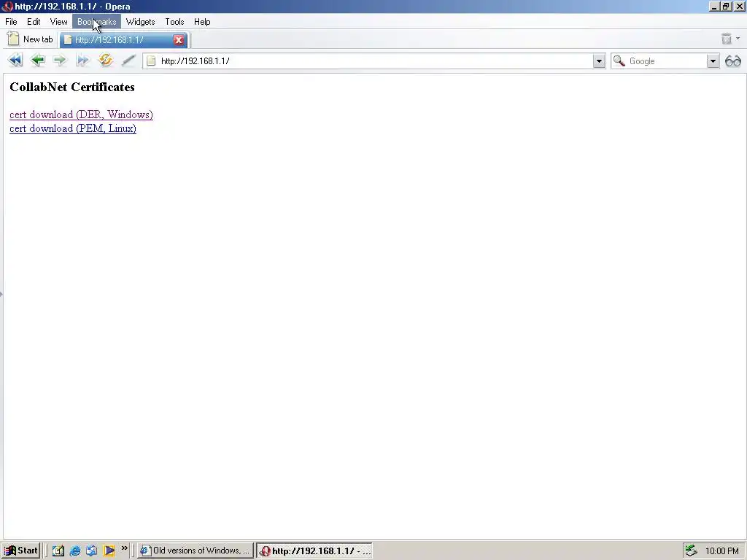Click the New tab button
The image size is (747, 560).
point(30,39)
